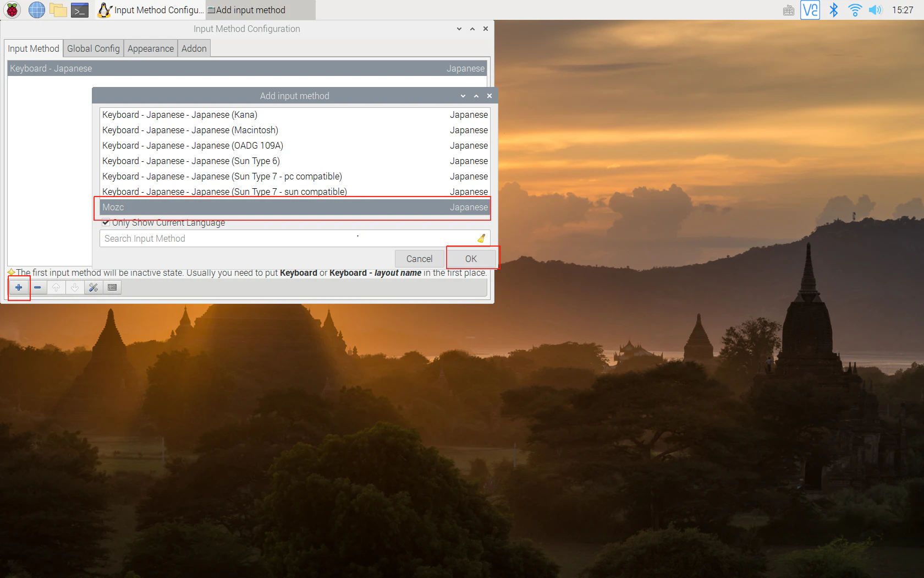924x578 pixels.
Task: Click up chevron on Input Method Configuration window
Action: (x=472, y=29)
